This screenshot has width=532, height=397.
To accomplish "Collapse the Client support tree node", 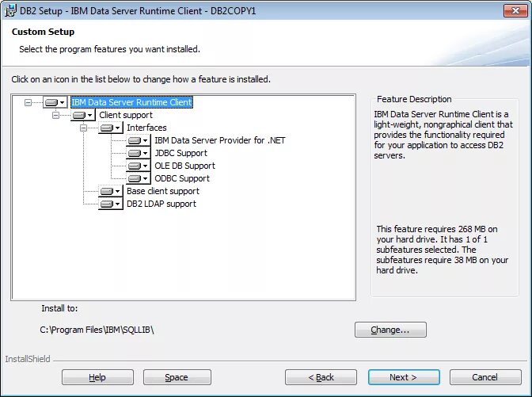I will coord(55,115).
